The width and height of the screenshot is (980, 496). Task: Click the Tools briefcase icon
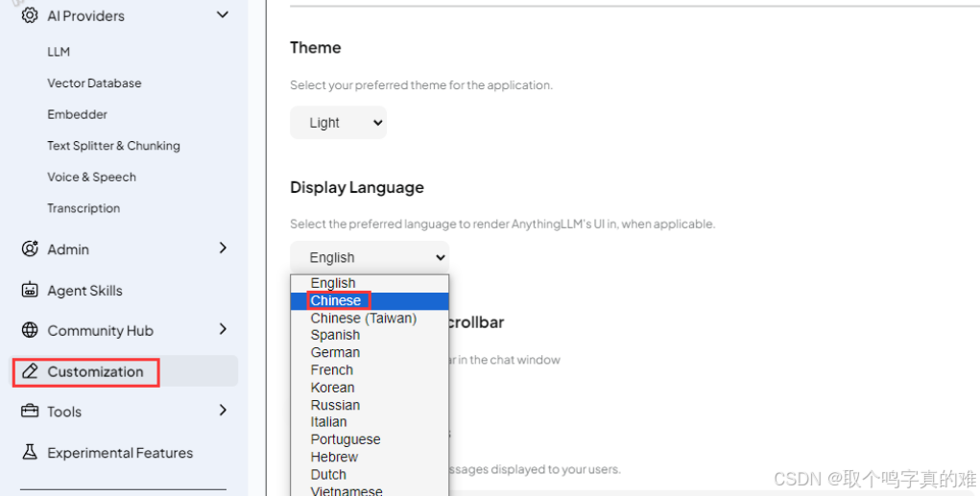pos(30,411)
